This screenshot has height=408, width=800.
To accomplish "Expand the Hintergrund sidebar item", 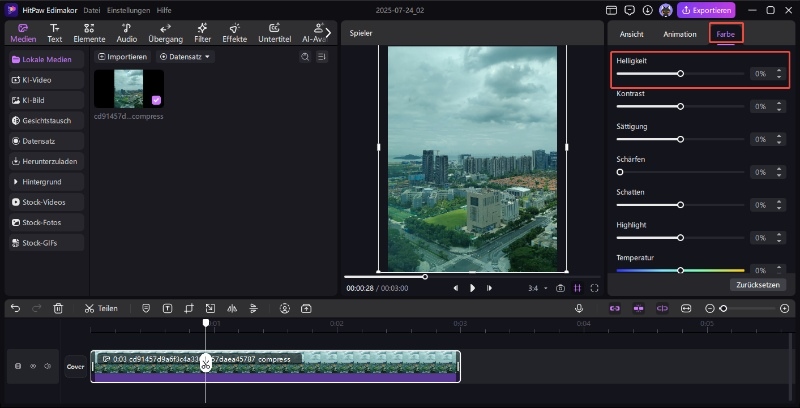I will tap(46, 182).
